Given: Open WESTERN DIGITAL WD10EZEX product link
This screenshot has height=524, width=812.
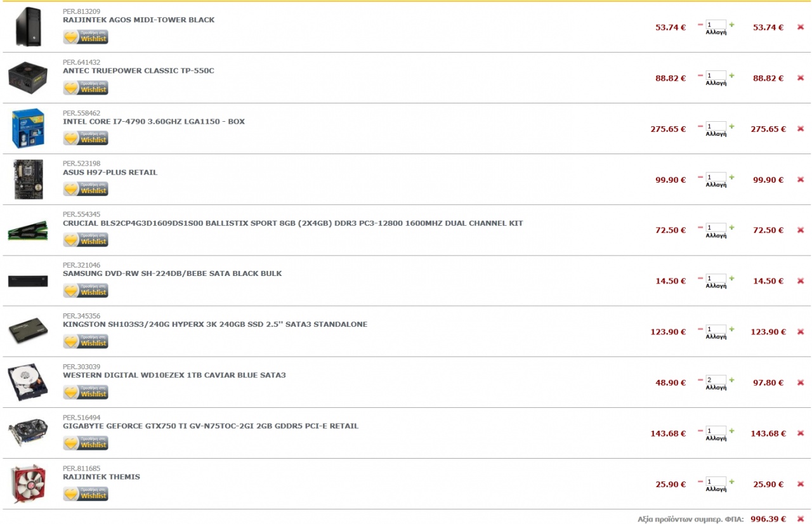Looking at the screenshot, I should [x=174, y=375].
